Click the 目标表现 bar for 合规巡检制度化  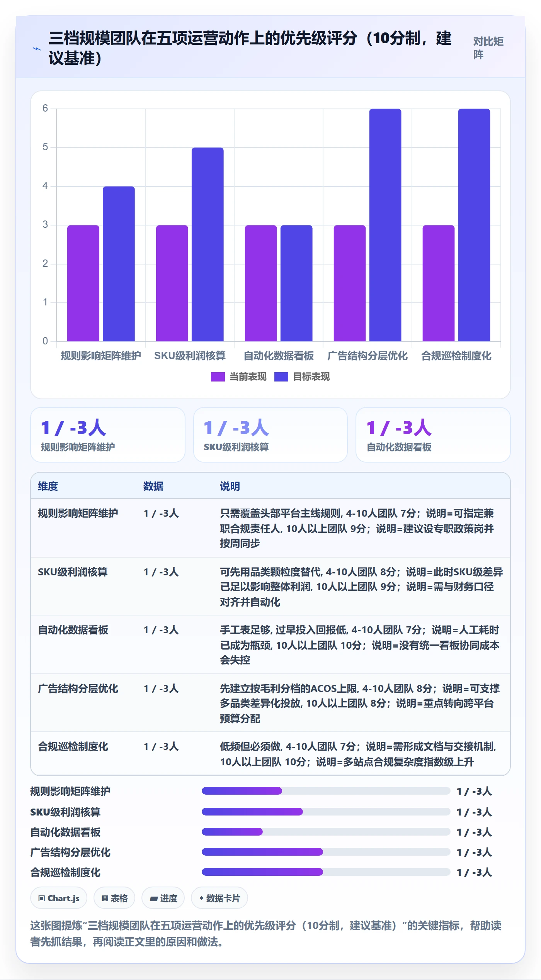click(474, 225)
